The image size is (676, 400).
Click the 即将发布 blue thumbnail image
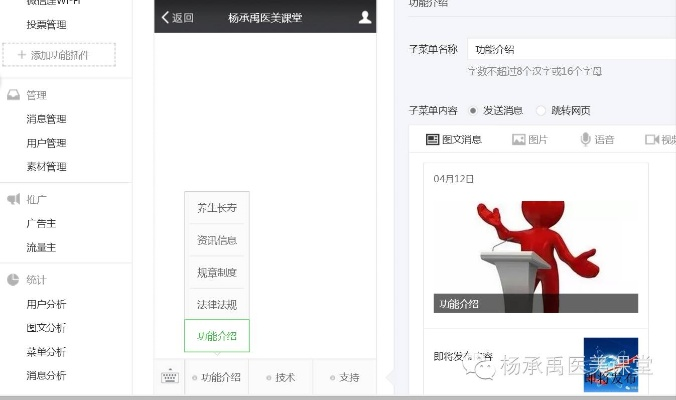(x=611, y=365)
